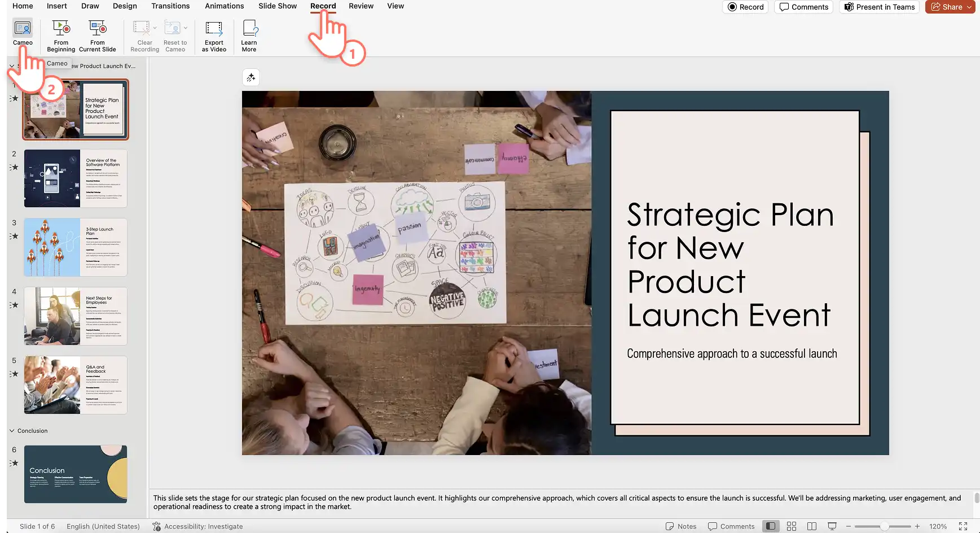
Task: Collapse the Conclusion section chevron
Action: point(12,431)
